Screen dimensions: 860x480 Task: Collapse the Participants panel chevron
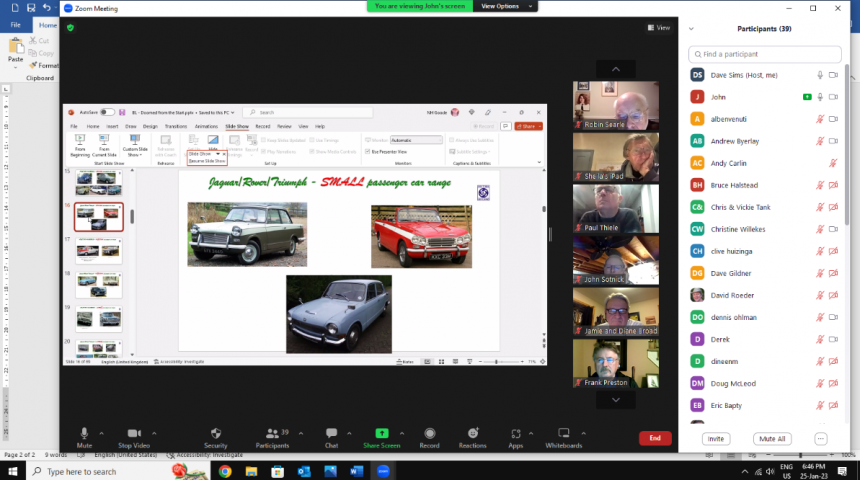point(691,29)
